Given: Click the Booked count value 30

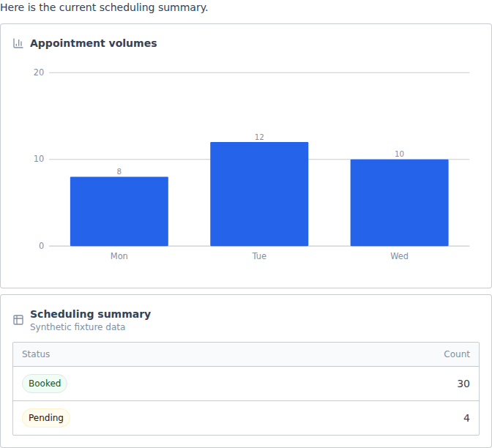Looking at the screenshot, I should coord(463,384).
